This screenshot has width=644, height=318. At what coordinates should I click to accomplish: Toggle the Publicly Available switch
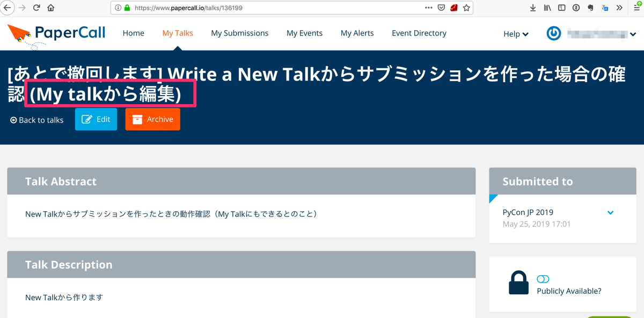click(543, 279)
